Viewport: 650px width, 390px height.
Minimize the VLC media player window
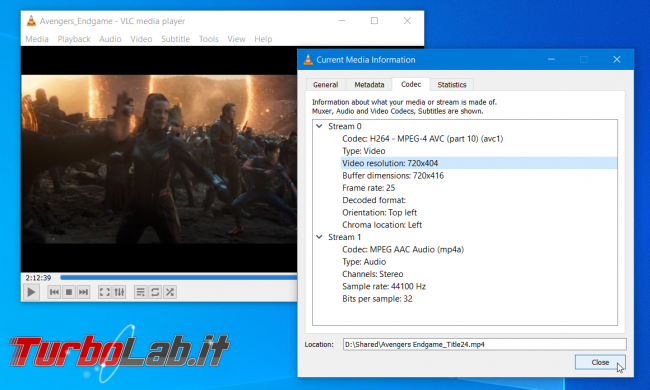click(342, 21)
